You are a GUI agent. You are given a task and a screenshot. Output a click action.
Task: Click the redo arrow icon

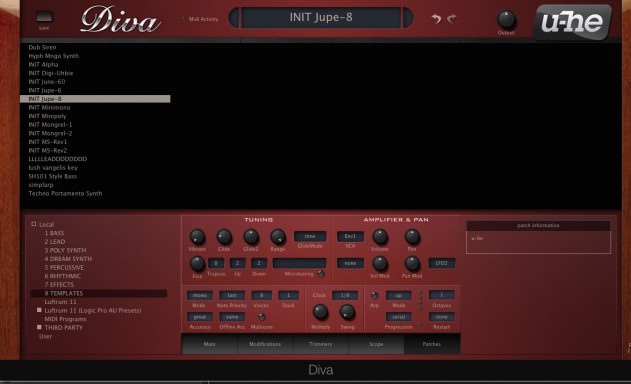click(452, 19)
